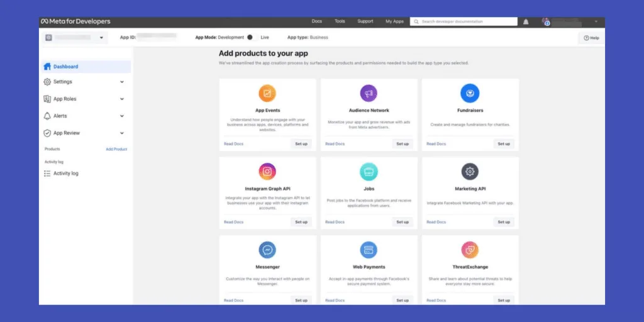Viewport: 644px width, 322px height.
Task: Click the Activity log list icon
Action: 47,174
